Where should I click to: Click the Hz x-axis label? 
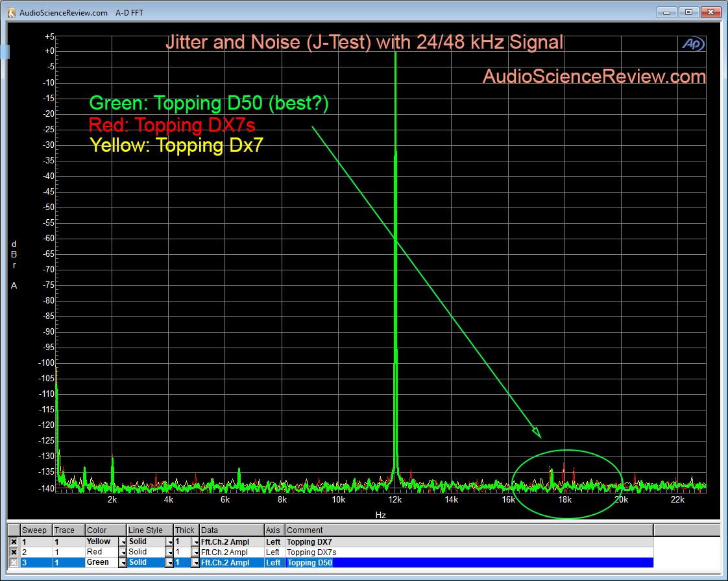(381, 515)
